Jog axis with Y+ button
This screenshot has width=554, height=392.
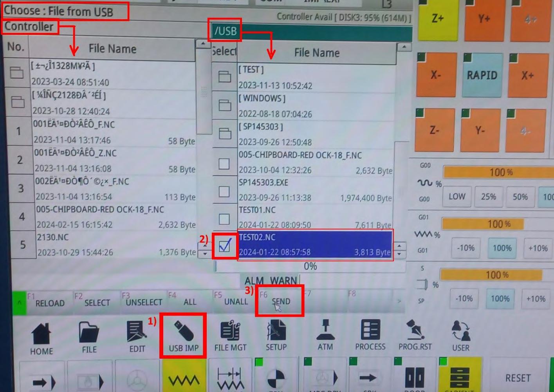[x=484, y=19]
